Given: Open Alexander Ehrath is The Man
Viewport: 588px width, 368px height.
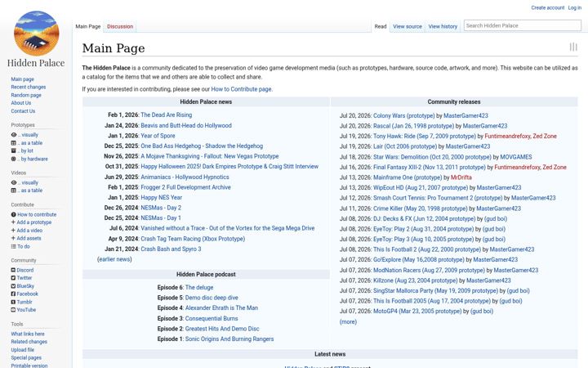Looking at the screenshot, I should [221, 308].
